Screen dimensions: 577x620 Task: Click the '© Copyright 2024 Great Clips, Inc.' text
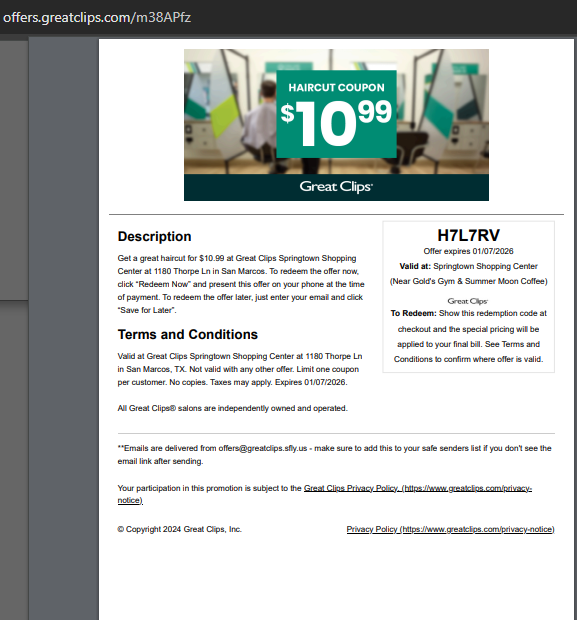pyautogui.click(x=180, y=529)
